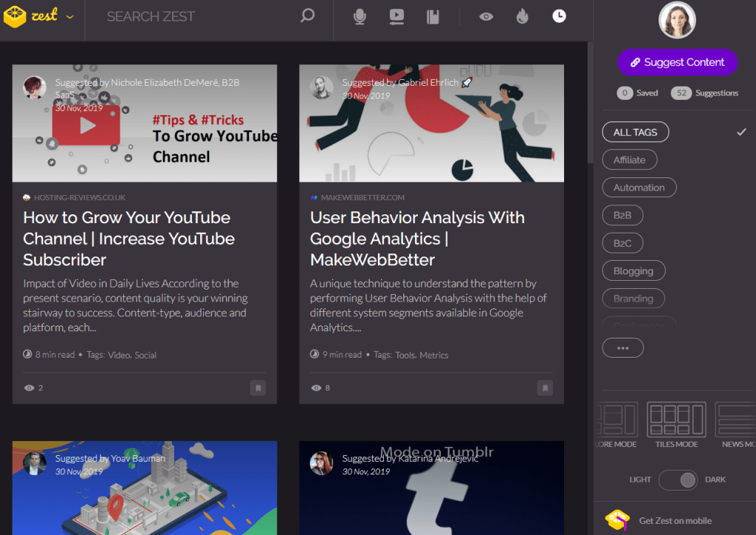
Task: Expand more tags with ellipsis button
Action: click(622, 347)
